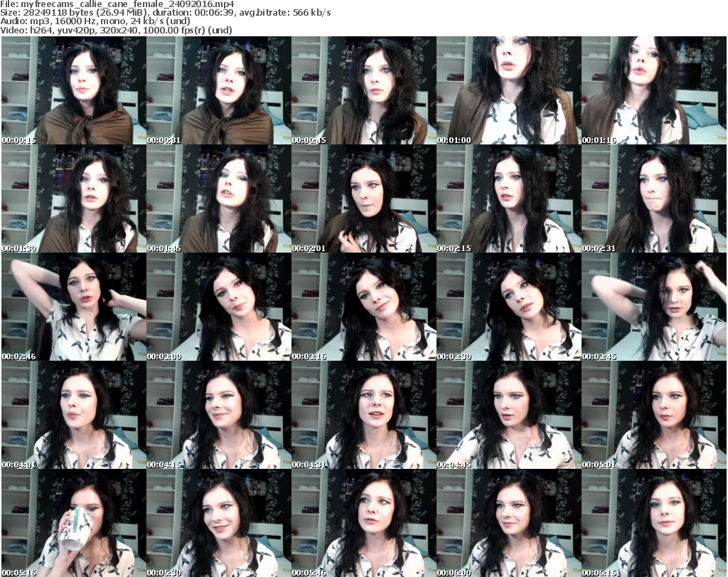View the 00:03:30 frame
The width and height of the screenshot is (728, 577).
[508, 307]
